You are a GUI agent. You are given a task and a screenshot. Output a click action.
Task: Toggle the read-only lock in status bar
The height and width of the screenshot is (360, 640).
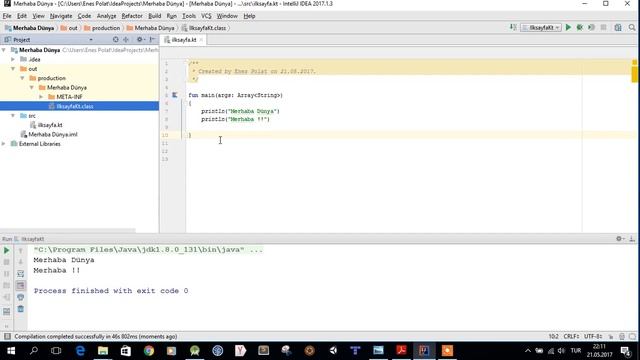611,337
